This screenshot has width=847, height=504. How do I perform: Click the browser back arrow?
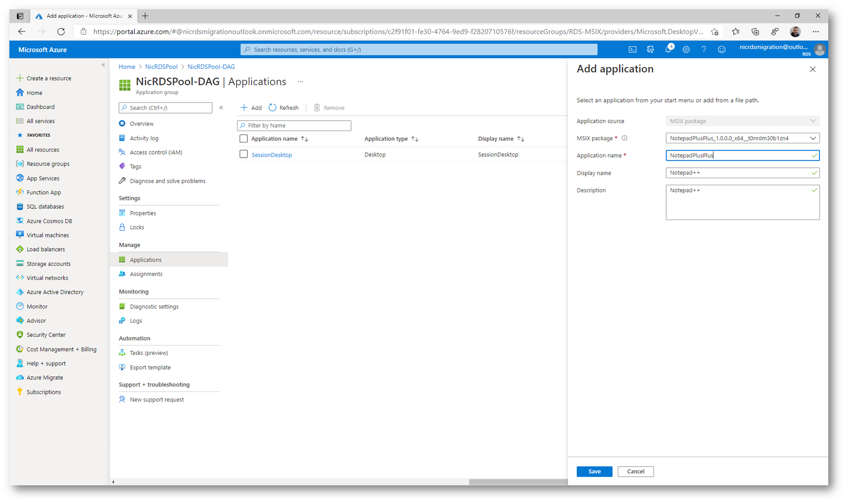pyautogui.click(x=21, y=32)
